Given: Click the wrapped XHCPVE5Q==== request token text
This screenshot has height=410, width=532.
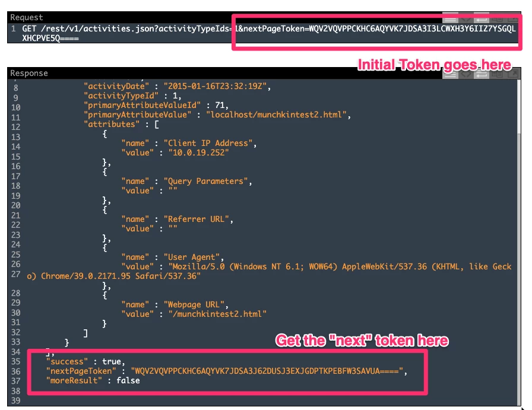Looking at the screenshot, I should coord(50,39).
